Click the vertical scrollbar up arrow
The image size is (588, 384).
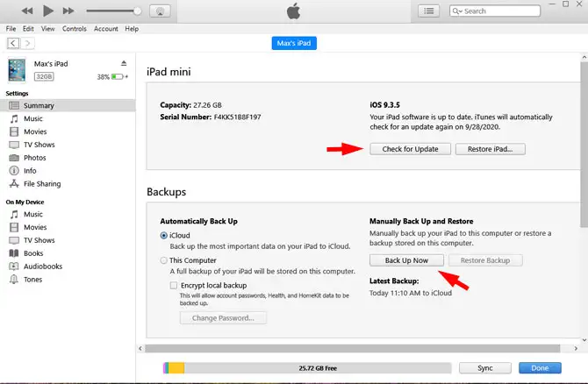[x=584, y=57]
